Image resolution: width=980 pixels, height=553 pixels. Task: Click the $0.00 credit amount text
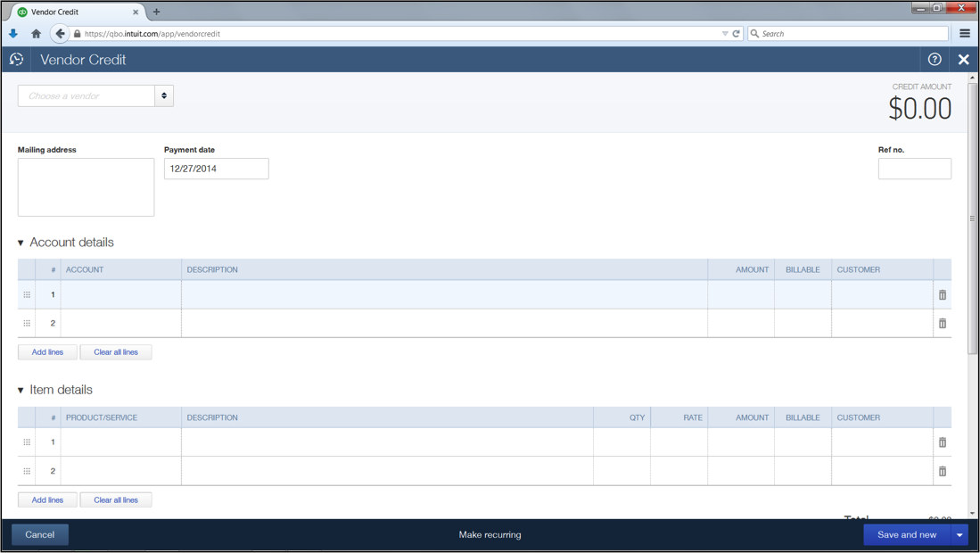click(x=920, y=109)
